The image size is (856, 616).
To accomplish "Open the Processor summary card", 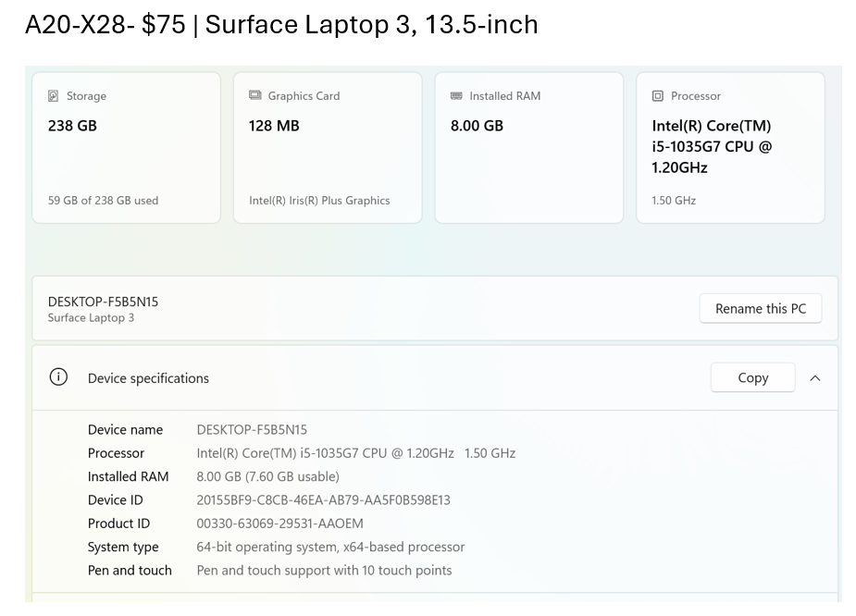I will click(730, 146).
